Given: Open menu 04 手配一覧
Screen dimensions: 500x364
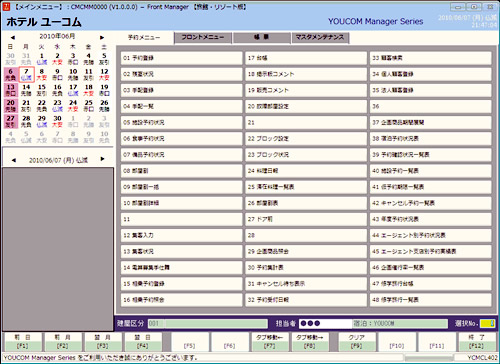Looking at the screenshot, I should [x=181, y=106].
